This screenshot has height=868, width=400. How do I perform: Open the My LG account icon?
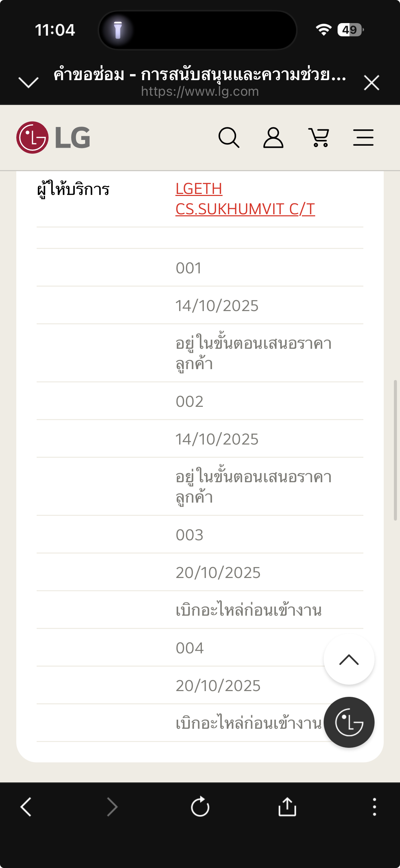click(x=273, y=138)
